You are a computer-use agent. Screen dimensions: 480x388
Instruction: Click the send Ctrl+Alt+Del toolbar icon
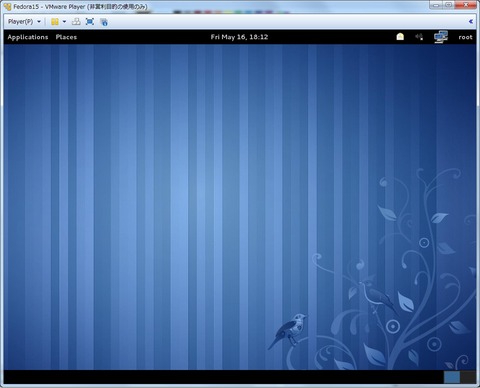point(76,22)
